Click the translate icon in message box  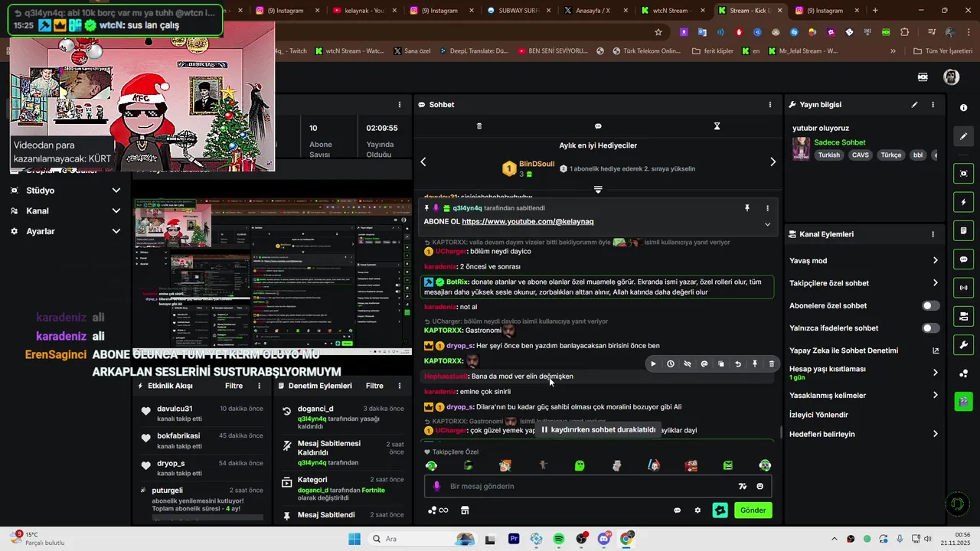(x=742, y=487)
